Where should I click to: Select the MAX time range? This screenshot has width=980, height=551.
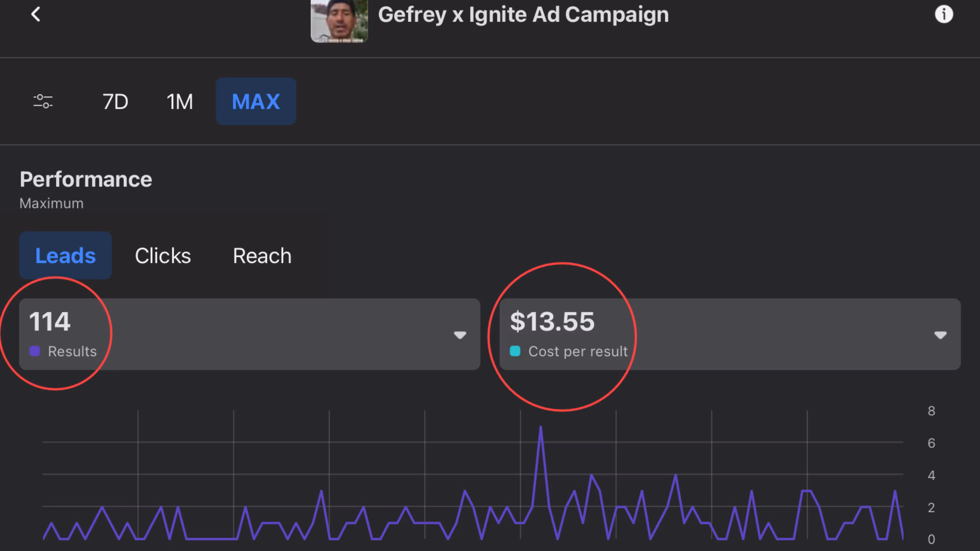[x=256, y=102]
